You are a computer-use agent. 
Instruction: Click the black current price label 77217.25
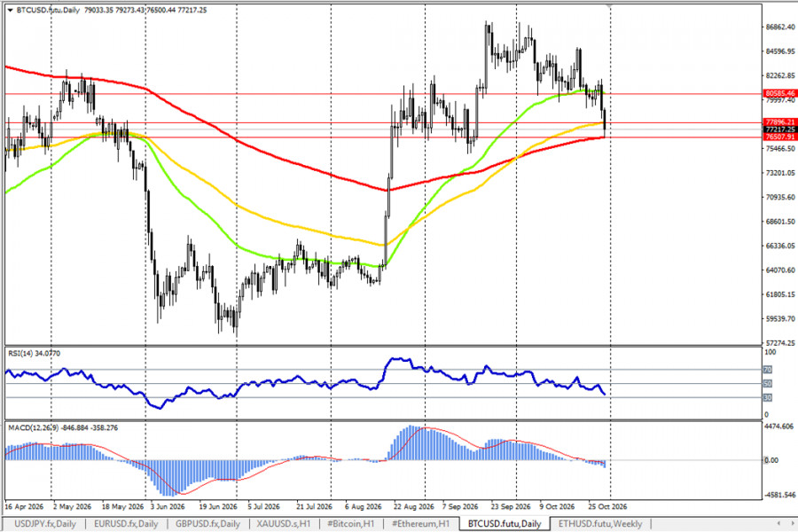point(779,129)
